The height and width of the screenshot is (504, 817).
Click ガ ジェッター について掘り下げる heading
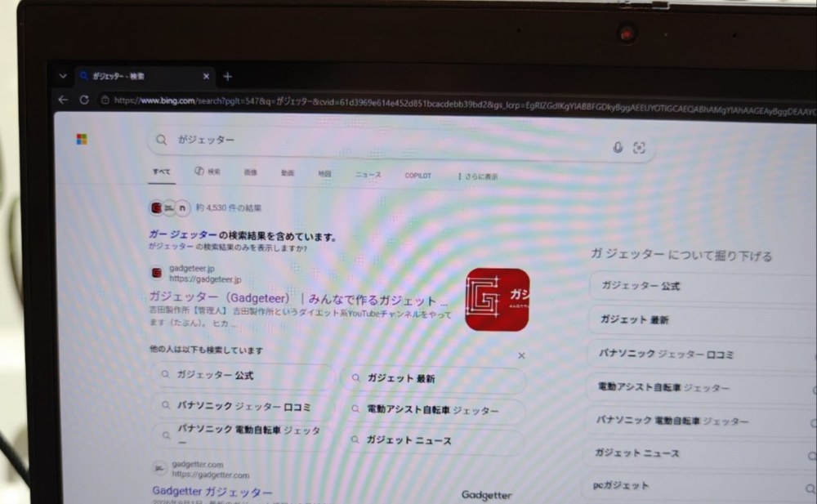(x=681, y=255)
